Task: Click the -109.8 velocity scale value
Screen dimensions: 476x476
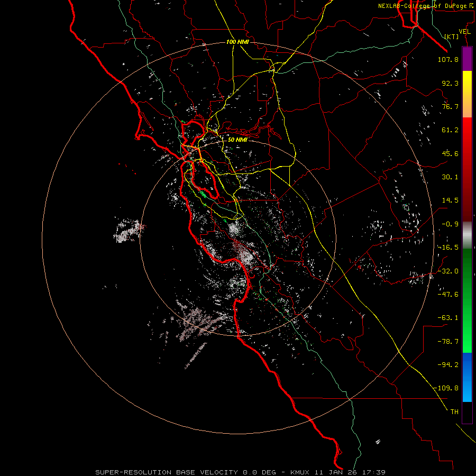Action: tap(446, 388)
